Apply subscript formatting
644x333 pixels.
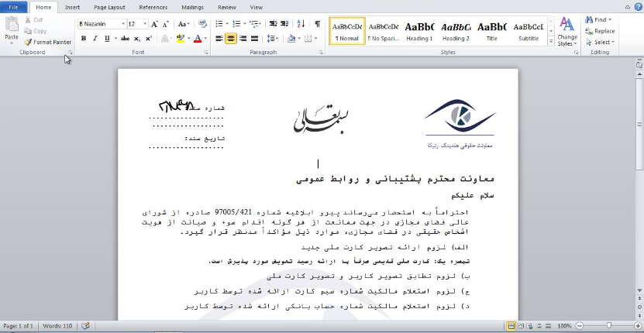(x=137, y=39)
